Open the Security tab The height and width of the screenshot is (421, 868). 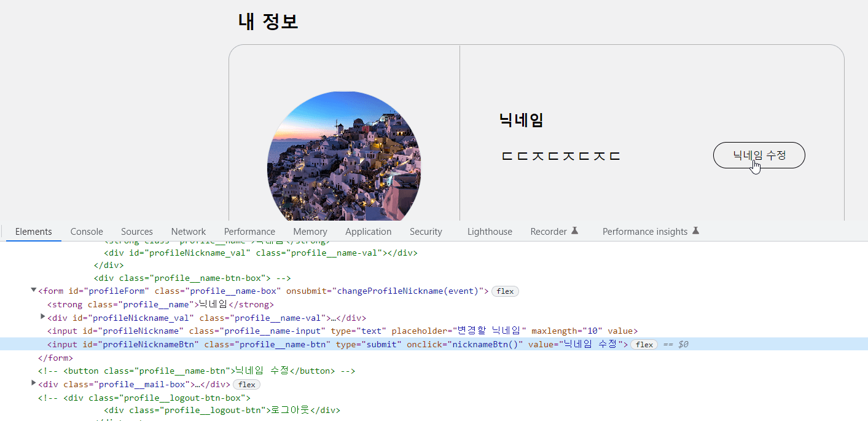[x=426, y=232]
